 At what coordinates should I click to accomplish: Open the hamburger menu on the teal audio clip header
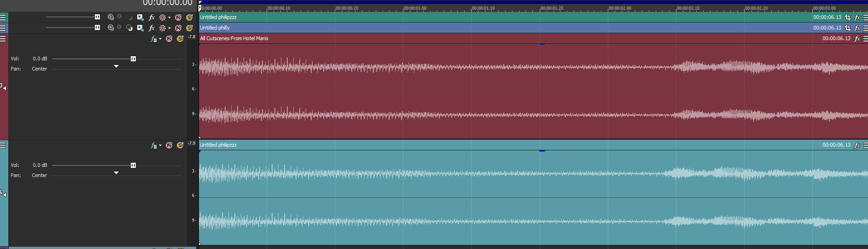pyautogui.click(x=865, y=145)
